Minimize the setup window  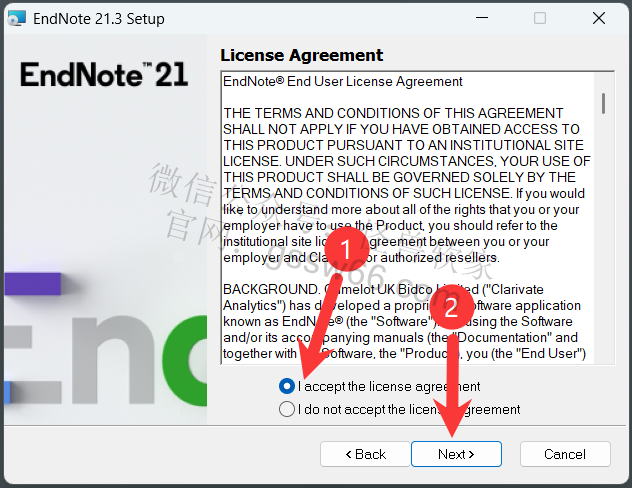coord(482,18)
